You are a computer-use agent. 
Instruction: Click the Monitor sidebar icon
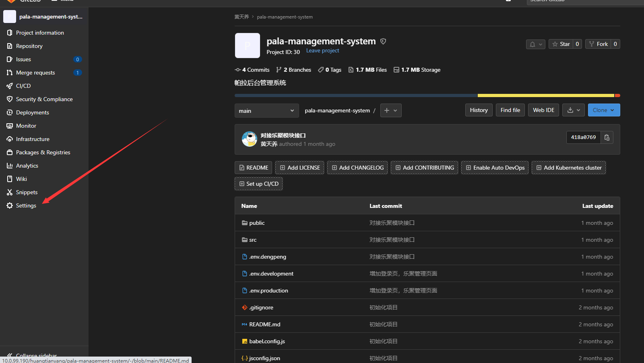pyautogui.click(x=10, y=126)
